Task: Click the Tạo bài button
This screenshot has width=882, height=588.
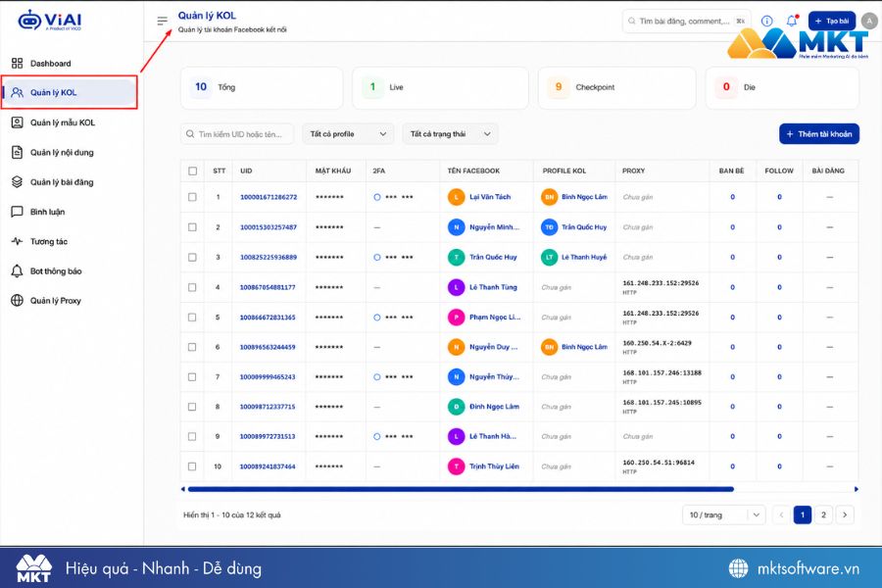Action: [x=832, y=21]
